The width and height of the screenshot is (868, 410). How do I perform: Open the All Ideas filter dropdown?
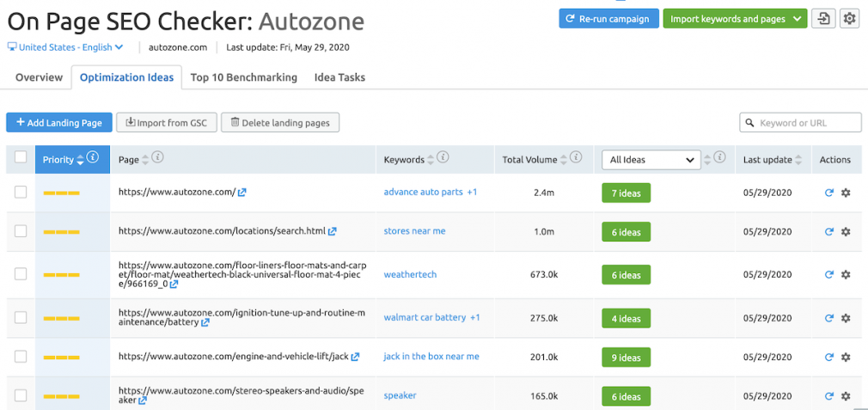pos(651,160)
